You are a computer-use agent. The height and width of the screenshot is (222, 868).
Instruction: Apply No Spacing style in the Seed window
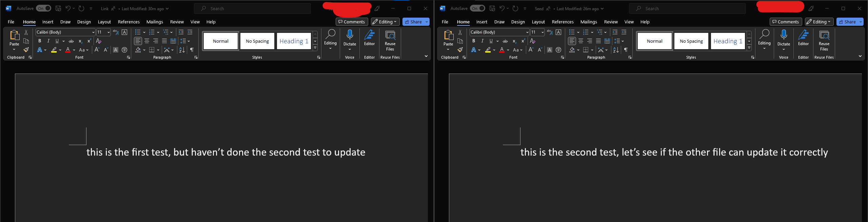(691, 41)
